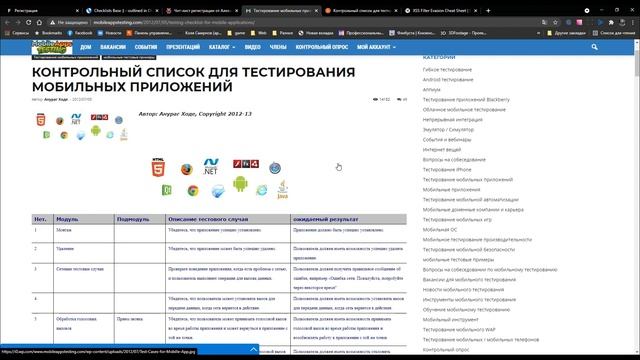640x360 pixels.
Task: Expand the КАТАЛОГ dropdown menu
Action: [x=222, y=47]
